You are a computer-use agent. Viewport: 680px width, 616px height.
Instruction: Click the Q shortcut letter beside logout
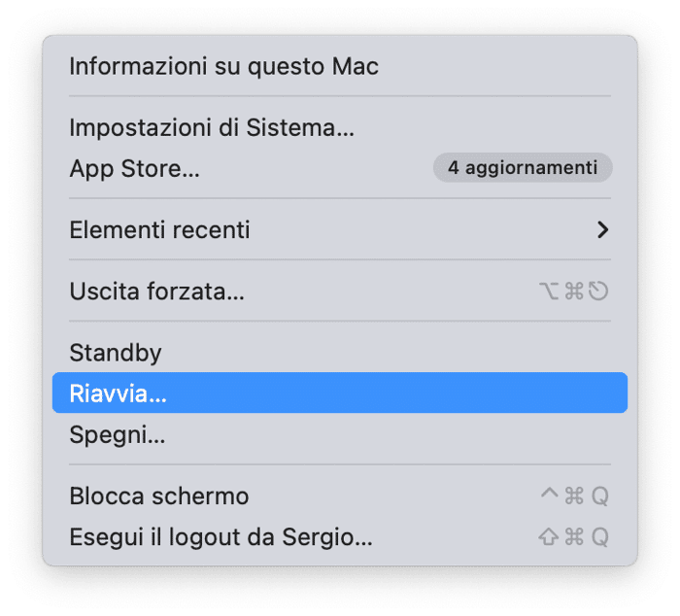[x=599, y=536]
